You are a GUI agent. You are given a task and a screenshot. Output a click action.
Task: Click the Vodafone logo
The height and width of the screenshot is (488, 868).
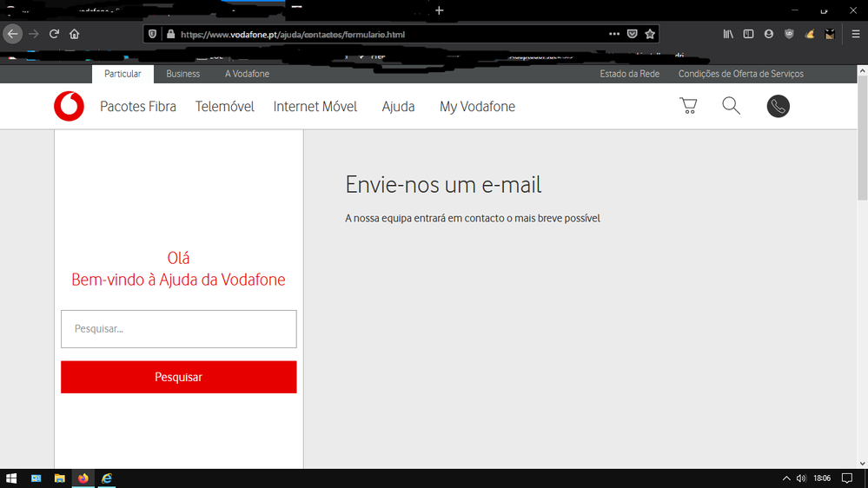69,107
